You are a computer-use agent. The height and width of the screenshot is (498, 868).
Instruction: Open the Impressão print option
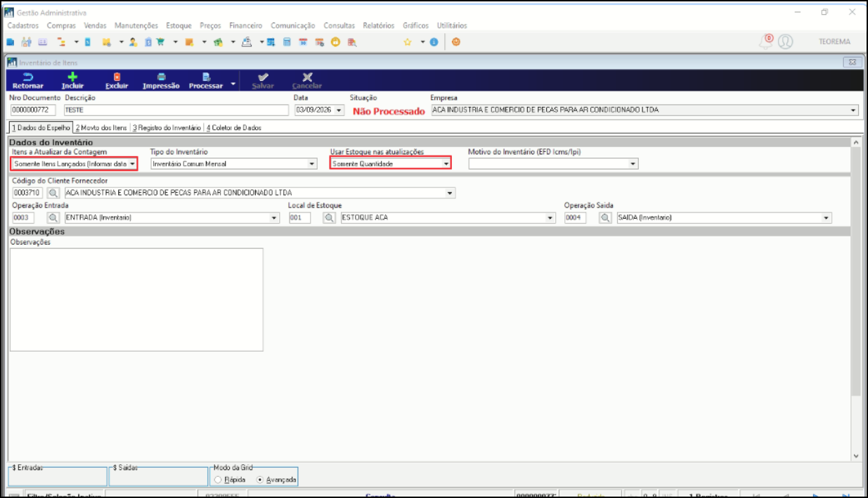click(x=161, y=81)
